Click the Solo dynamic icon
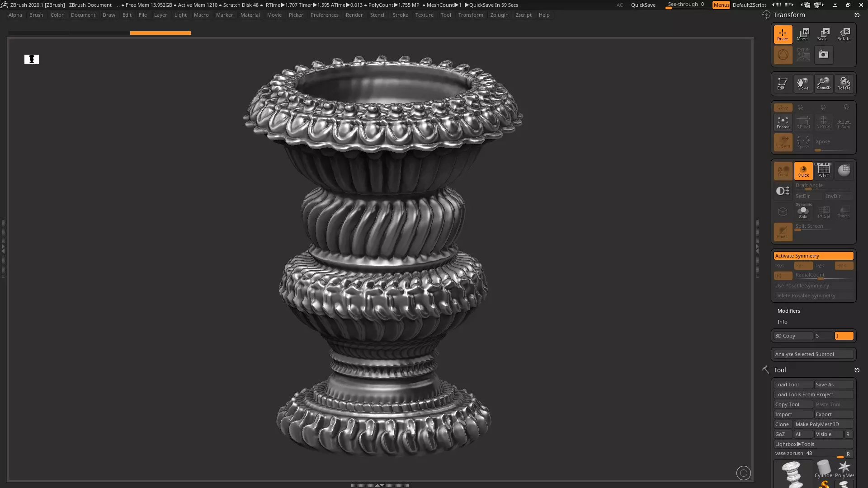This screenshot has height=488, width=868. tap(803, 212)
